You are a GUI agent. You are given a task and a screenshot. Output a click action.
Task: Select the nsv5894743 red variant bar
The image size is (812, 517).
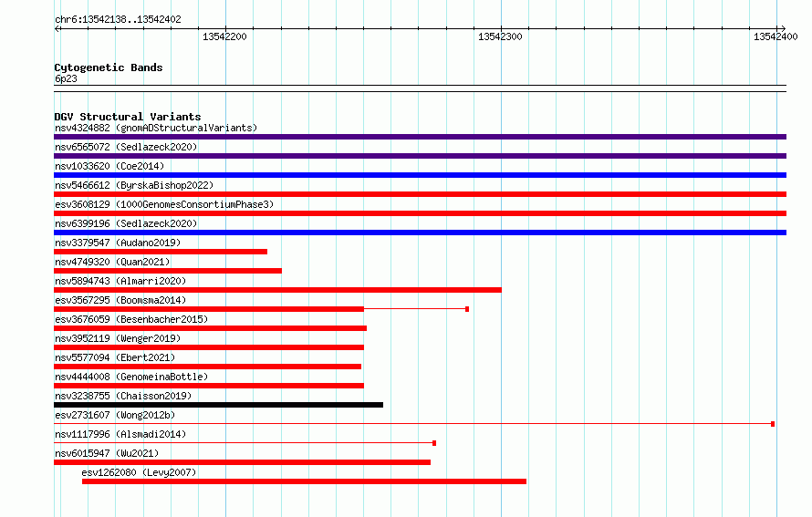click(x=277, y=290)
